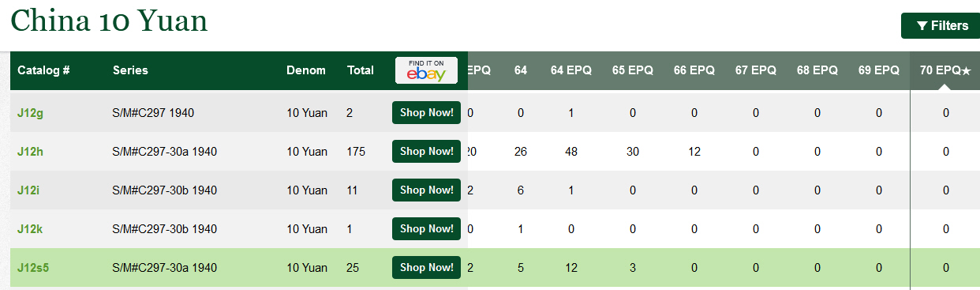The height and width of the screenshot is (290, 980).
Task: Open catalog link J12g
Action: click(x=31, y=113)
